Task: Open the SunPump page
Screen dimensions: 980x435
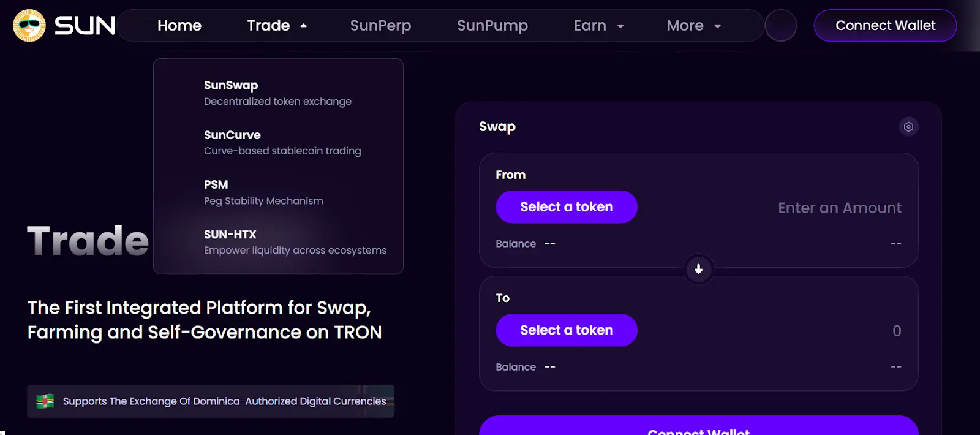Action: point(492,25)
